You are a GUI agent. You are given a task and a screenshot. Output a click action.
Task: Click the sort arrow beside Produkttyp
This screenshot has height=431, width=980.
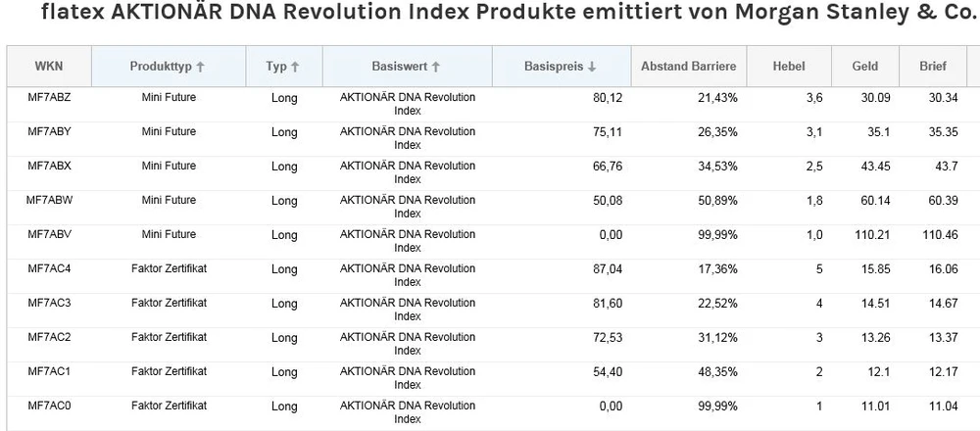[201, 67]
